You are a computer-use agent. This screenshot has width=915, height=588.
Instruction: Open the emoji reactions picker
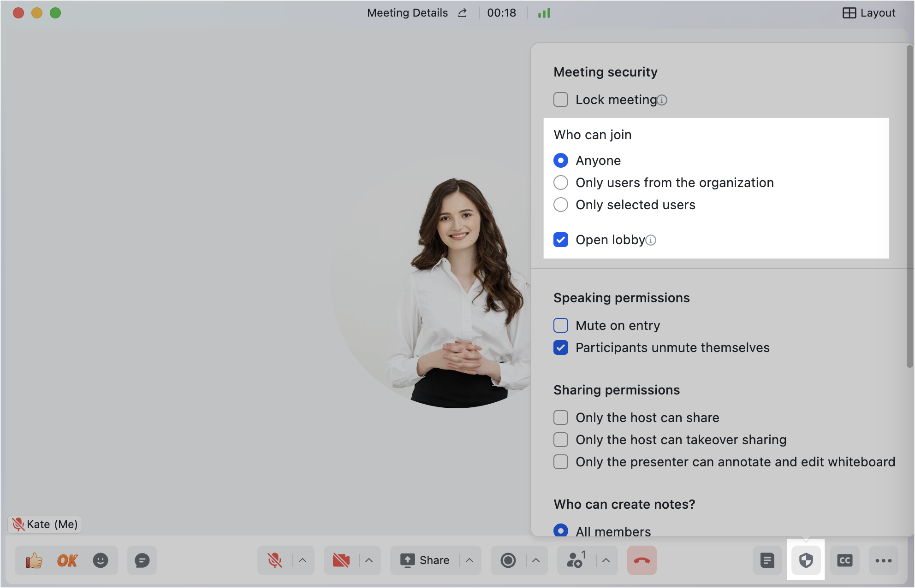click(101, 560)
